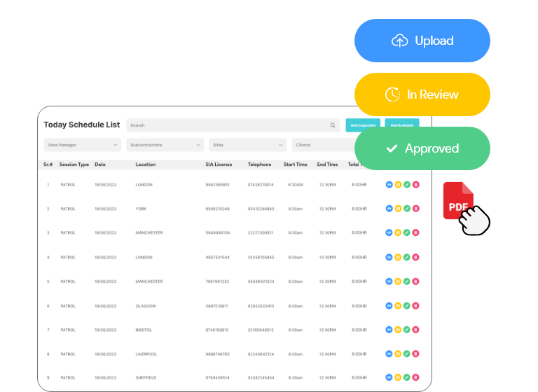Delete the Sheffield schedule entry
This screenshot has width=538, height=392.
click(x=415, y=378)
